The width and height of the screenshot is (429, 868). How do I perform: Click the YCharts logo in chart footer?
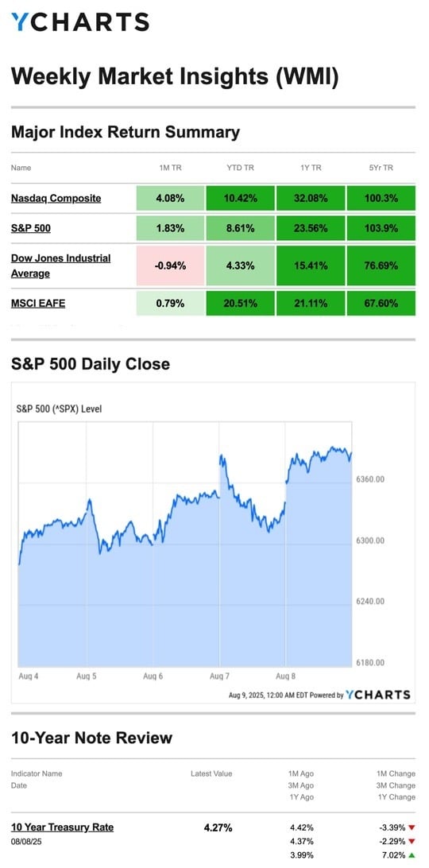coord(378,695)
